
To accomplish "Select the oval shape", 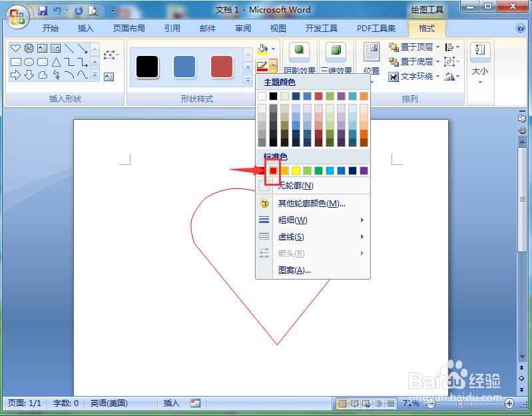I will click(29, 62).
